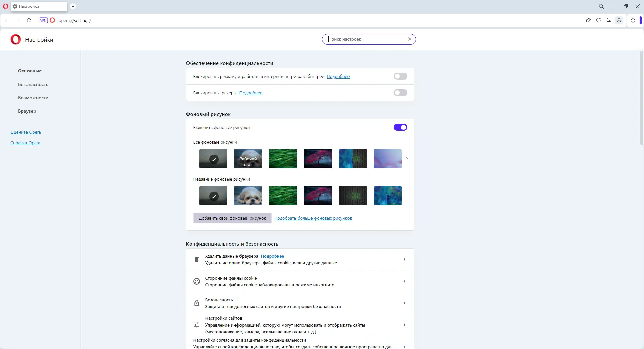Open tab search magnifier icon
This screenshot has width=644, height=349.
point(601,6)
